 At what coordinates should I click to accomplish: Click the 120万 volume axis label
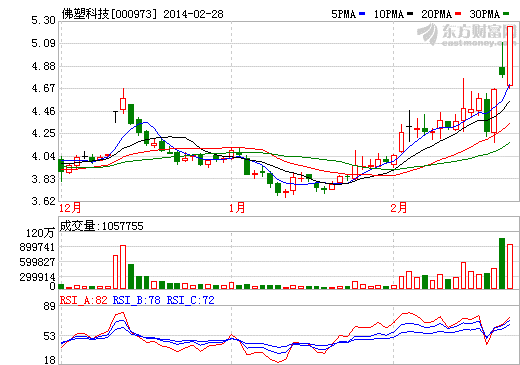pyautogui.click(x=40, y=233)
